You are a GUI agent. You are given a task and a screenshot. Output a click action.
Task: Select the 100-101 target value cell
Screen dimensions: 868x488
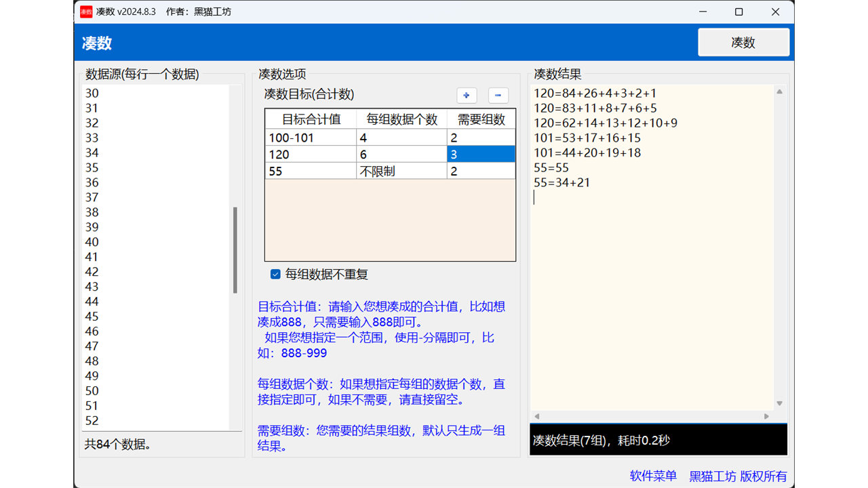click(310, 137)
